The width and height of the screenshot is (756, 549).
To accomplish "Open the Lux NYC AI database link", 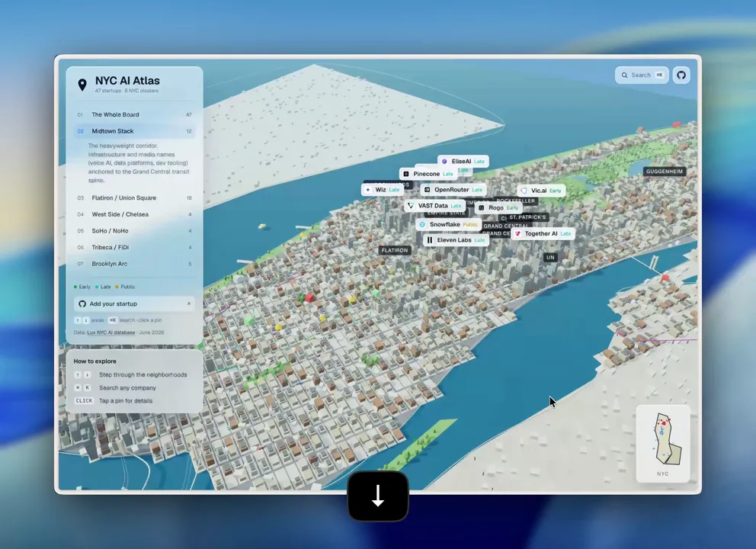I will 111,332.
